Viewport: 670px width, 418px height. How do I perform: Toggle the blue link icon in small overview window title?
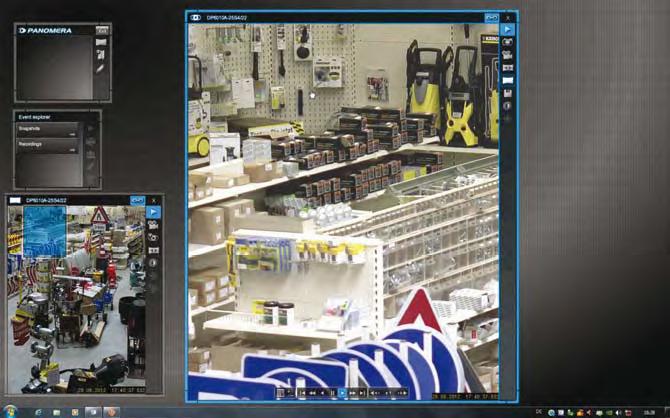coord(137,200)
